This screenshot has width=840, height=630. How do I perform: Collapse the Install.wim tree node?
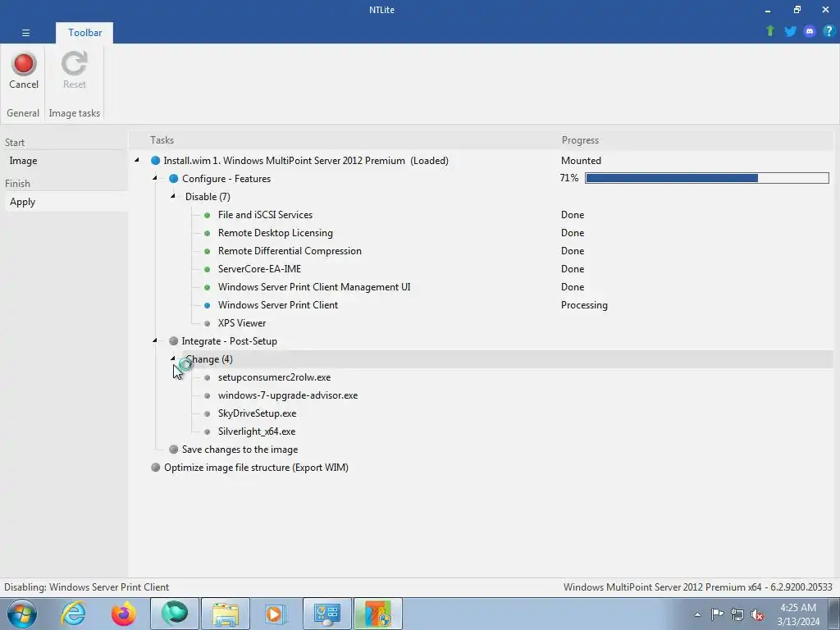pyautogui.click(x=137, y=160)
